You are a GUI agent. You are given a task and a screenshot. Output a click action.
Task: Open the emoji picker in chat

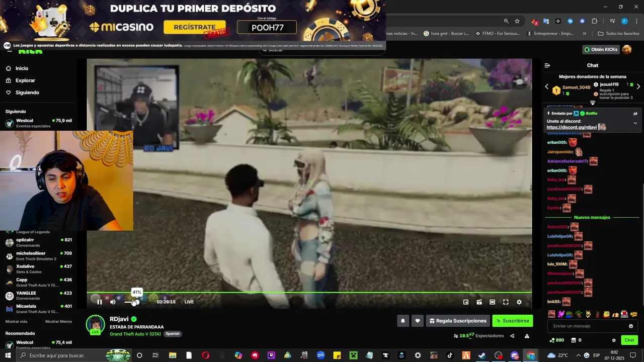pyautogui.click(x=631, y=326)
